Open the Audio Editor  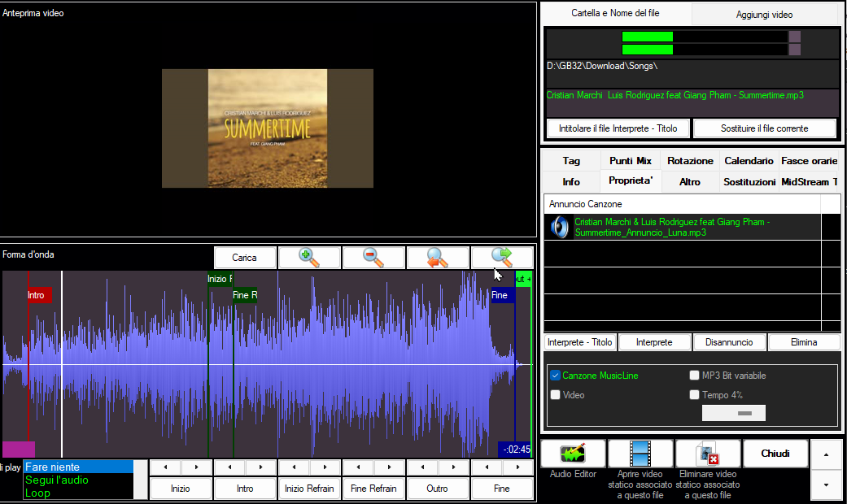point(573,454)
